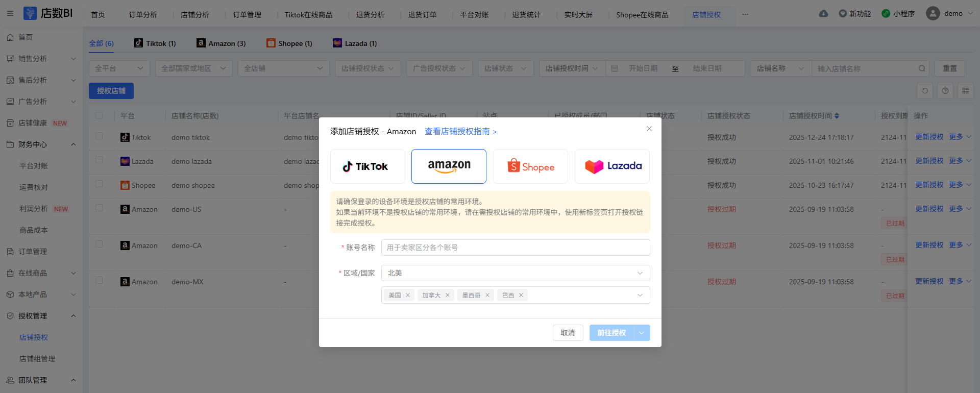Check the demo-MX row checkbox

99,281
